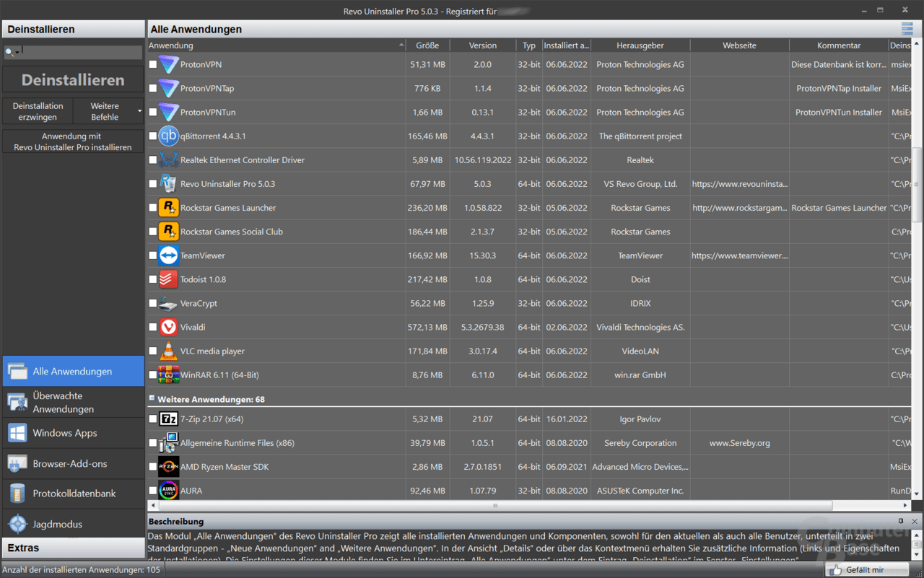The width and height of the screenshot is (924, 578).
Task: Click the revouninstaller website link cell
Action: pos(739,183)
